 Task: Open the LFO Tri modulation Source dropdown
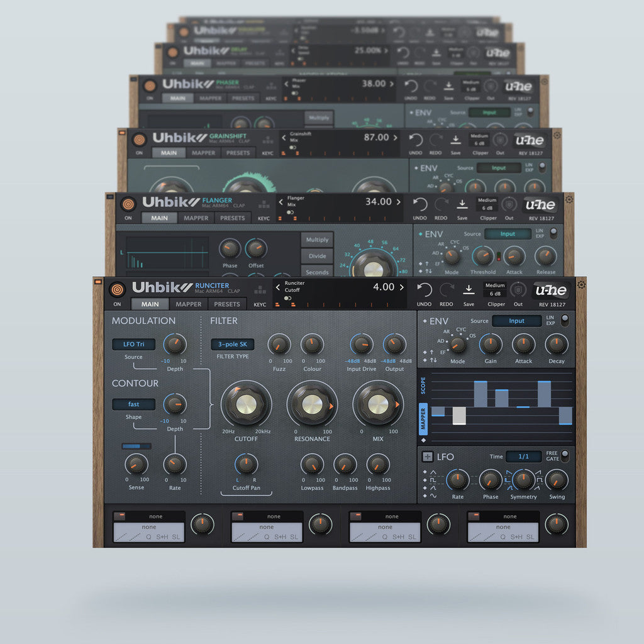[x=133, y=344]
